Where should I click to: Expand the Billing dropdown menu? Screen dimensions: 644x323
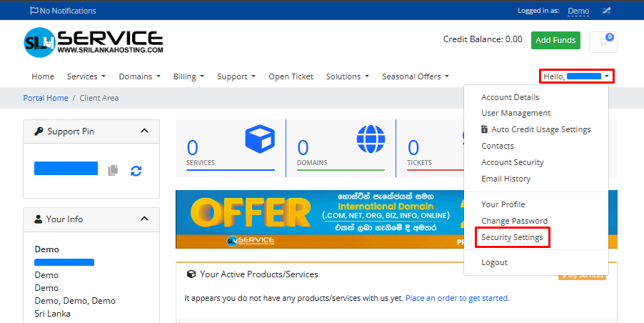pos(188,76)
